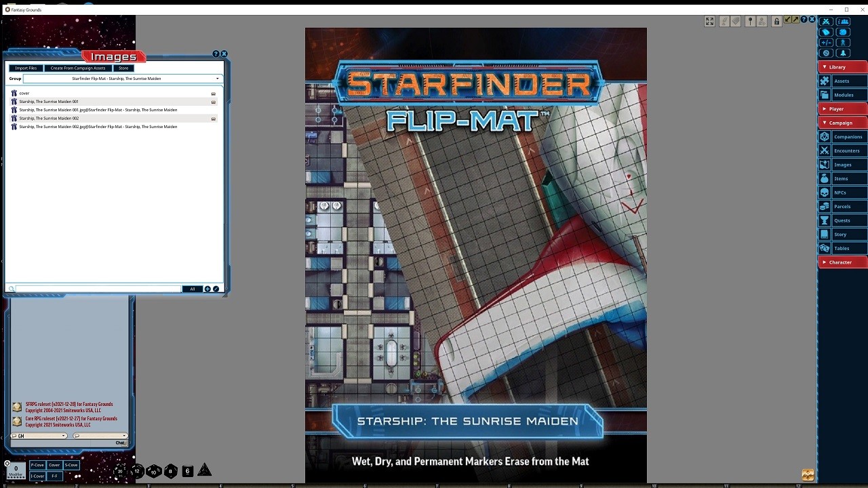Switch to the Character sidebar section
868x488 pixels.
pos(842,262)
